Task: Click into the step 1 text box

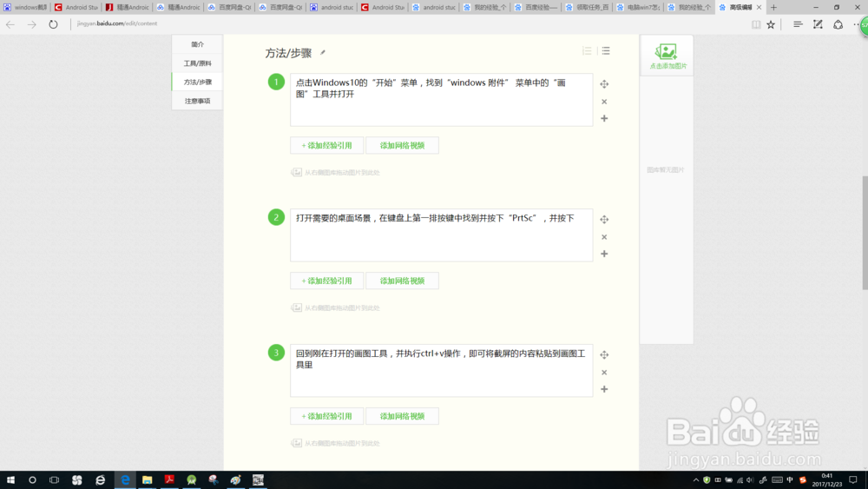Action: pyautogui.click(x=441, y=100)
